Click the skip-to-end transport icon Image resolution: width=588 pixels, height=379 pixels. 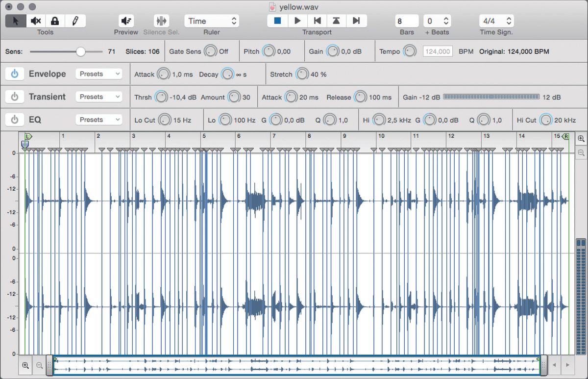pos(356,21)
